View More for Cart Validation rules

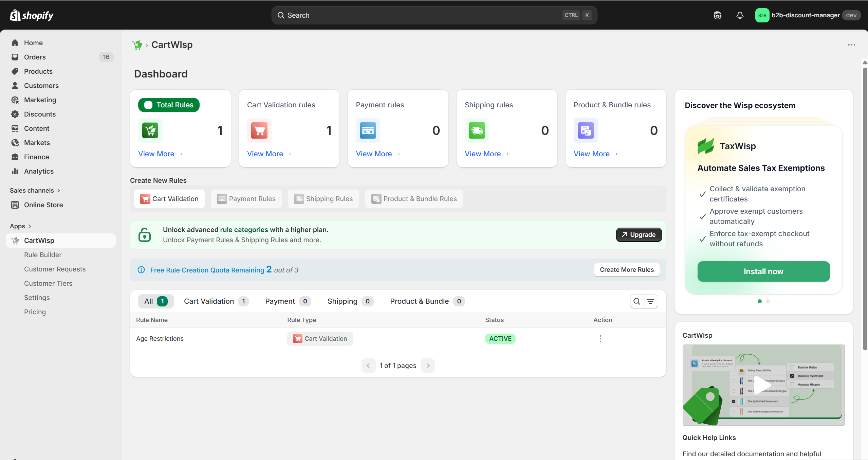pyautogui.click(x=269, y=154)
